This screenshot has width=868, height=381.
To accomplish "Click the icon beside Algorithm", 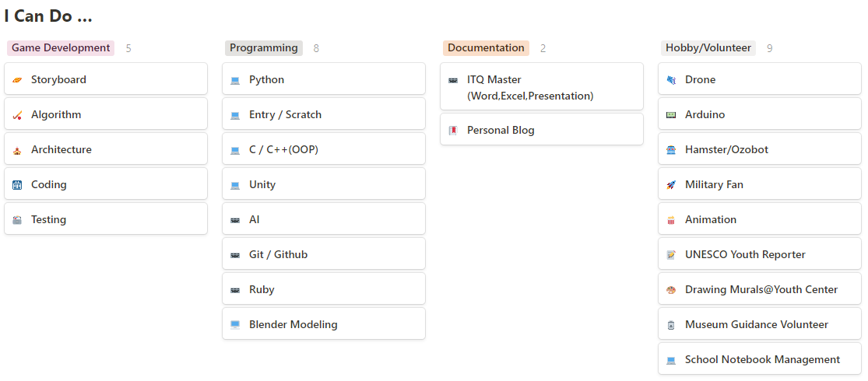I will pos(17,115).
